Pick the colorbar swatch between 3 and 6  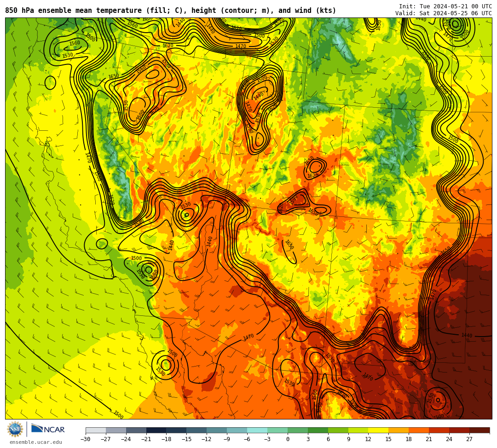tap(318, 430)
